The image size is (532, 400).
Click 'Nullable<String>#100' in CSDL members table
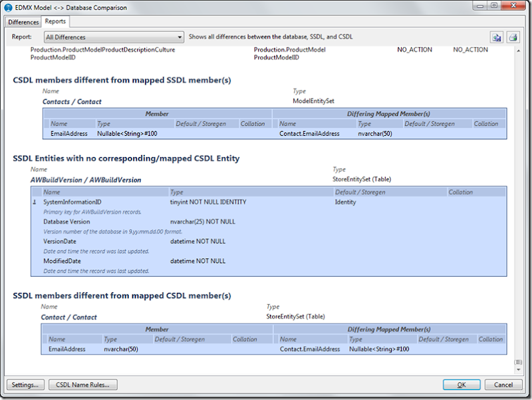127,134
